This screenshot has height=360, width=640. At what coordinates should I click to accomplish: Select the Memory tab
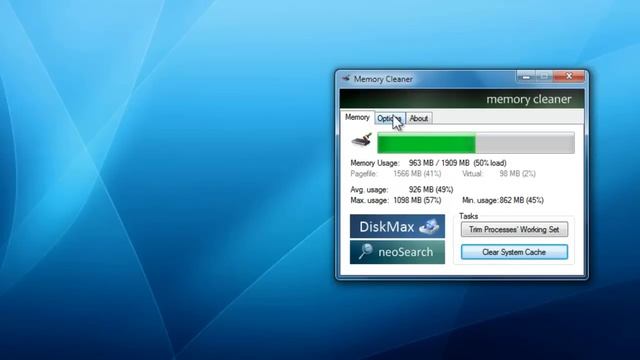pos(357,117)
